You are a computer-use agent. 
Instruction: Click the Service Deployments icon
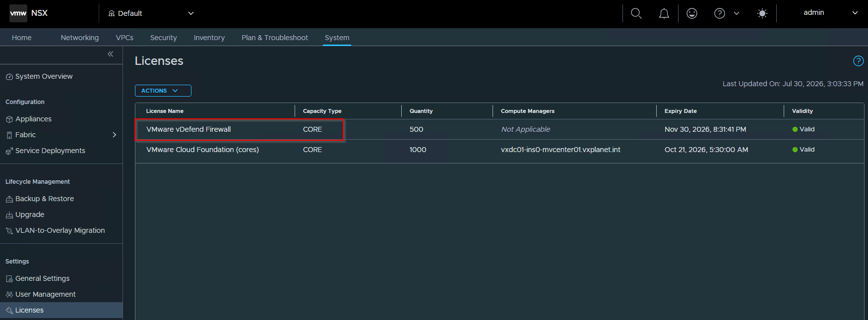9,151
